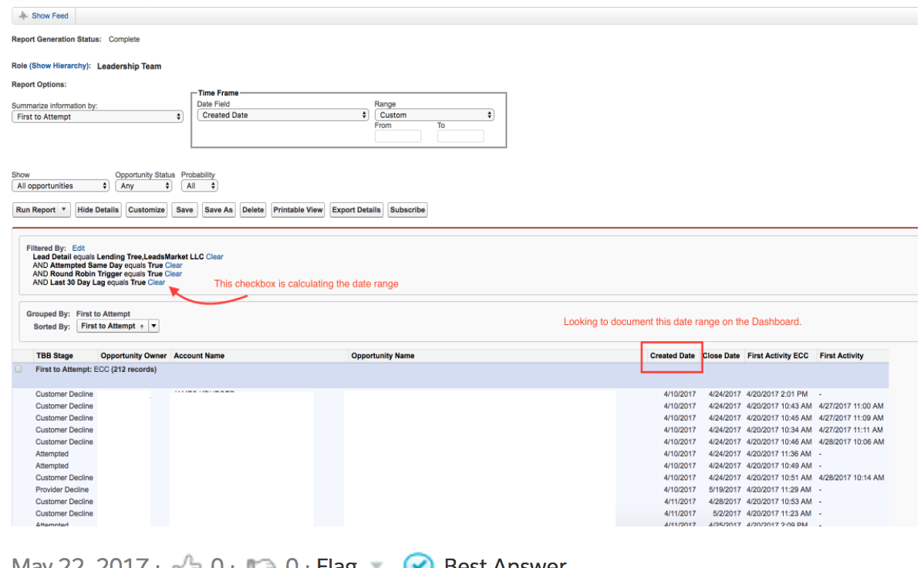The image size is (924, 568).
Task: Click the Customize button
Action: [147, 210]
